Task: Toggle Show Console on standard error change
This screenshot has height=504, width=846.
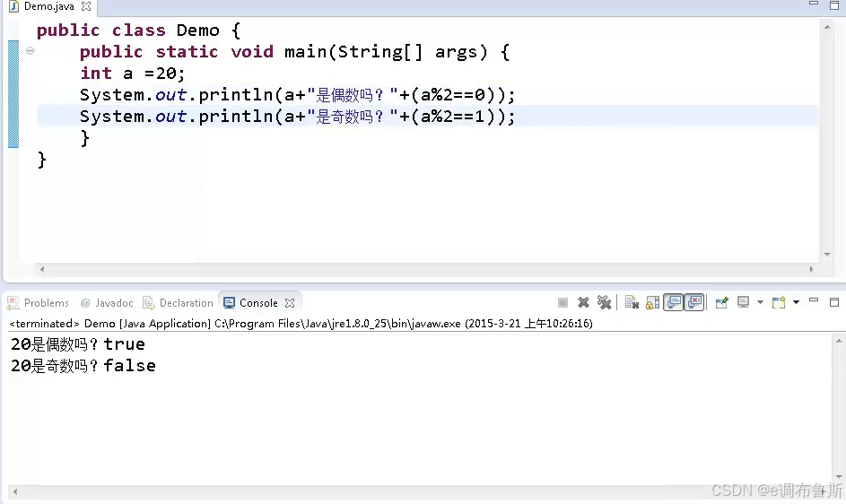Action: [x=694, y=302]
